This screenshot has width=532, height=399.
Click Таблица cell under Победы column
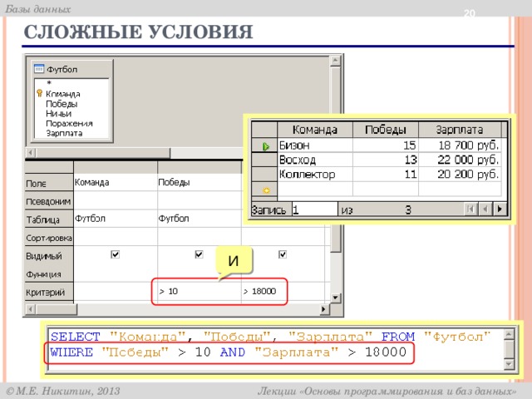coord(199,219)
